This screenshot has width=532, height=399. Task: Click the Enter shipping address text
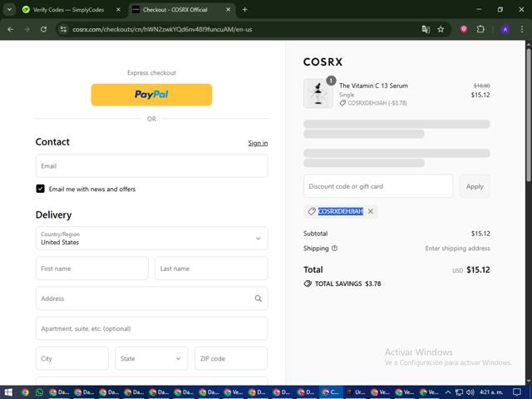(x=457, y=248)
